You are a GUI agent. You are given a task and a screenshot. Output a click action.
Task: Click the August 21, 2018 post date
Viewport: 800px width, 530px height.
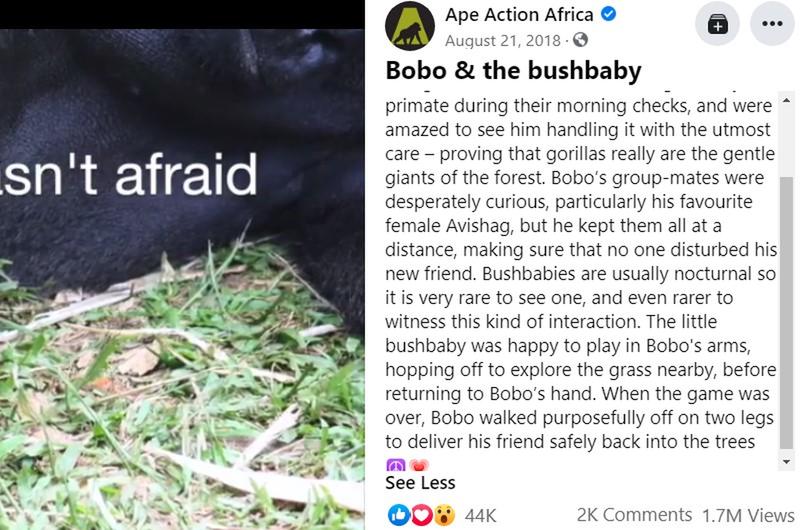coord(503,41)
